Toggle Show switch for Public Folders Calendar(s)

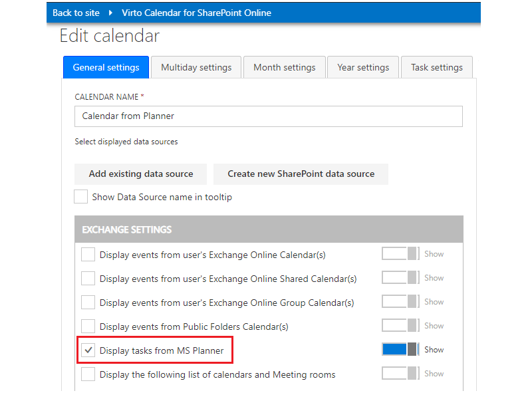400,326
